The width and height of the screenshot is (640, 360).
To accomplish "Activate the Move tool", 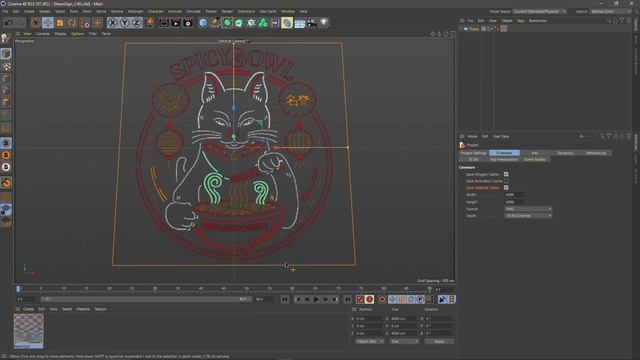I will (48, 23).
